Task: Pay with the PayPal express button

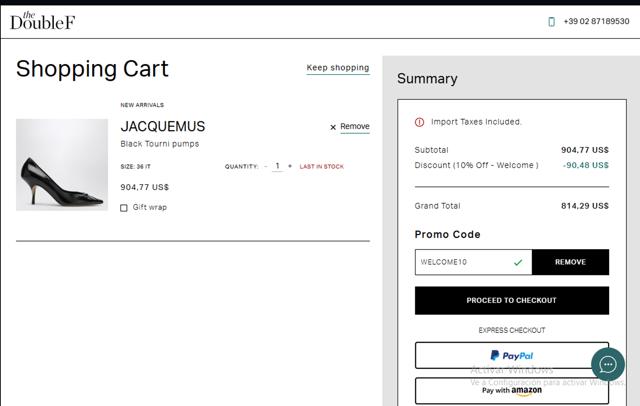Action: [511, 355]
